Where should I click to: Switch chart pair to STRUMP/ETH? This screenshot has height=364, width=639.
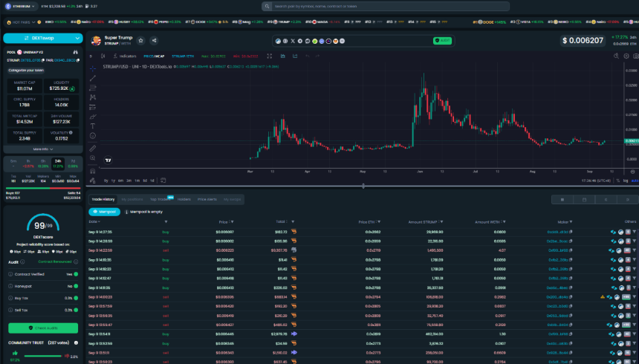[183, 56]
